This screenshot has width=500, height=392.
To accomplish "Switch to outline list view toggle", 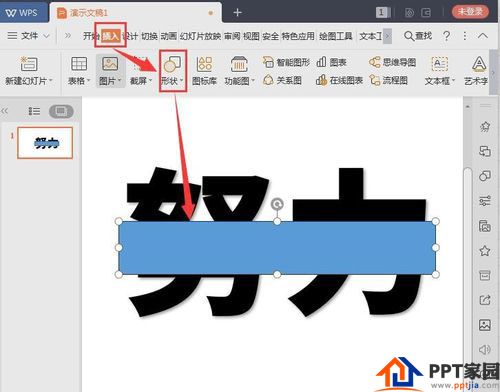I will 34,111.
